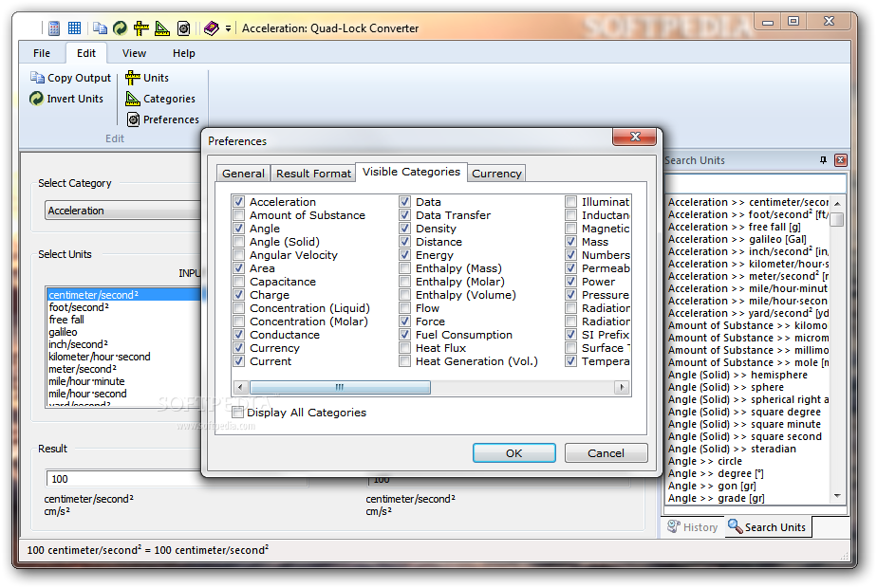Image resolution: width=877 pixels, height=588 pixels.
Task: Expand the quick access toolbar customize arrow
Action: (x=228, y=28)
